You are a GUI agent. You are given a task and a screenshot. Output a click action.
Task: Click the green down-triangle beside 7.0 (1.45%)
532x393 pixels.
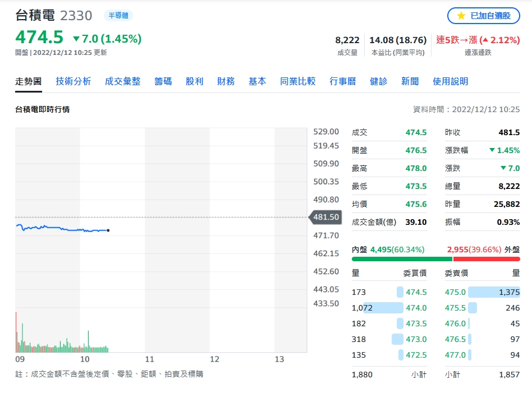(x=76, y=39)
